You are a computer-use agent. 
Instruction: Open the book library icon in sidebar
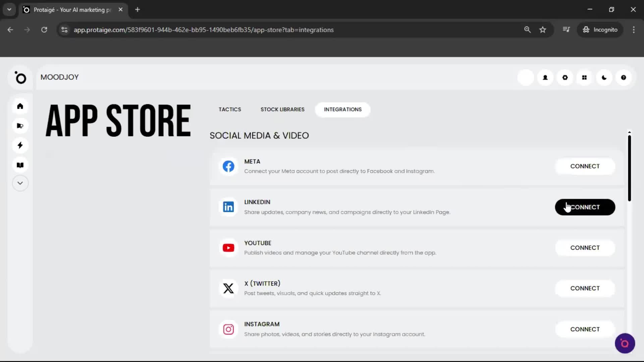coord(20,165)
